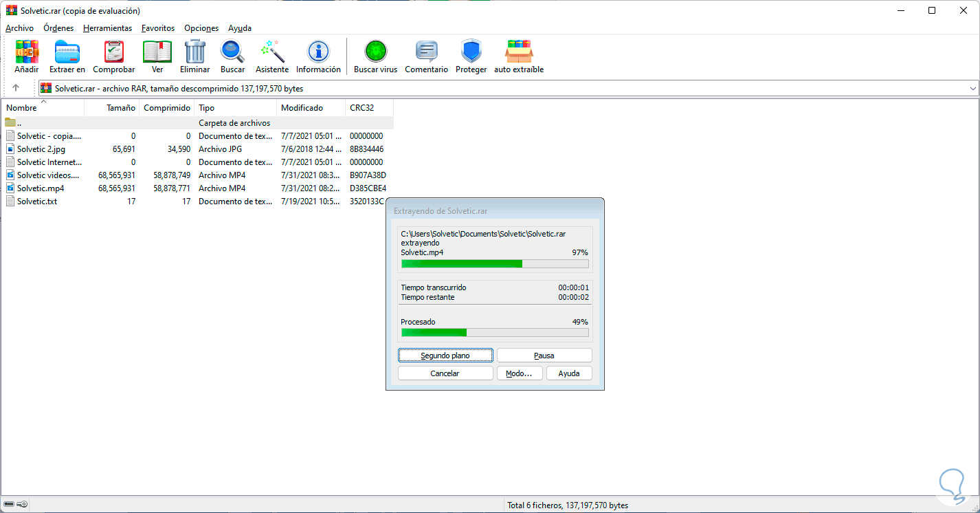Click the Solvetic.mp4 file icon in list
Screen dimensions: 980x513
10,188
